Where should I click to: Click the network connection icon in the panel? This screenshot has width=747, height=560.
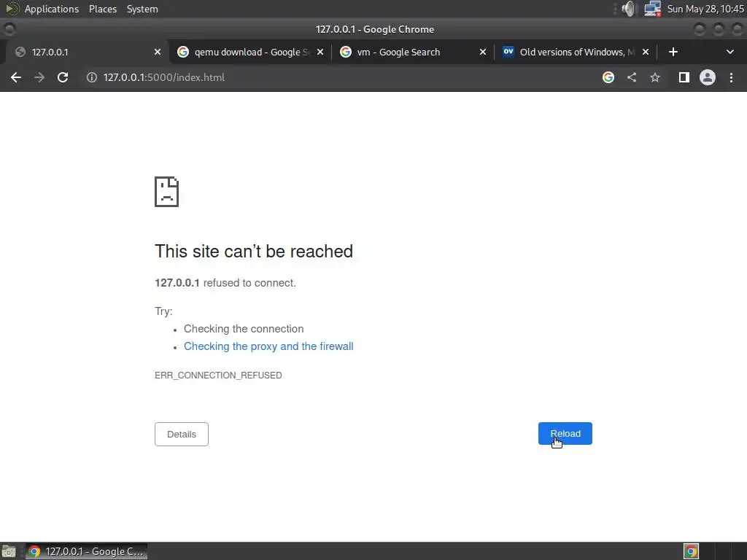point(652,9)
